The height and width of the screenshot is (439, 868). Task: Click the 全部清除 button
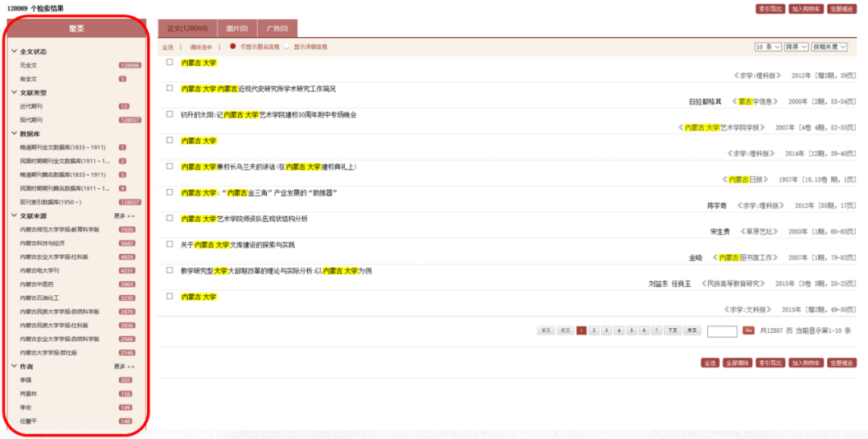click(737, 363)
